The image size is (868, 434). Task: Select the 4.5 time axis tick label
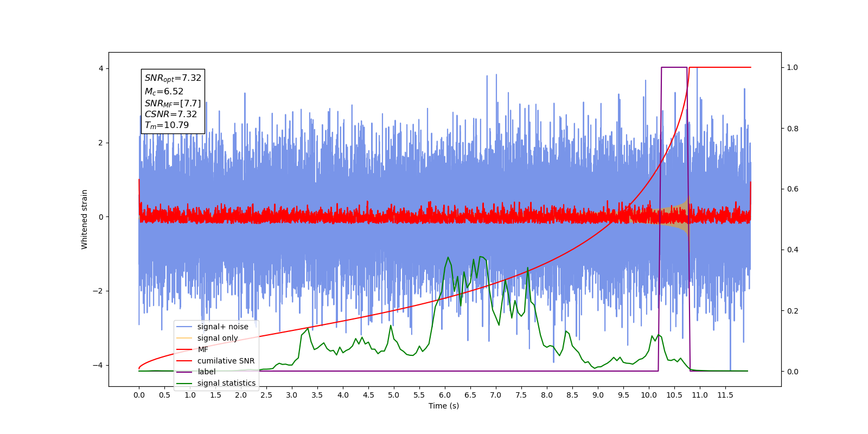[368, 395]
